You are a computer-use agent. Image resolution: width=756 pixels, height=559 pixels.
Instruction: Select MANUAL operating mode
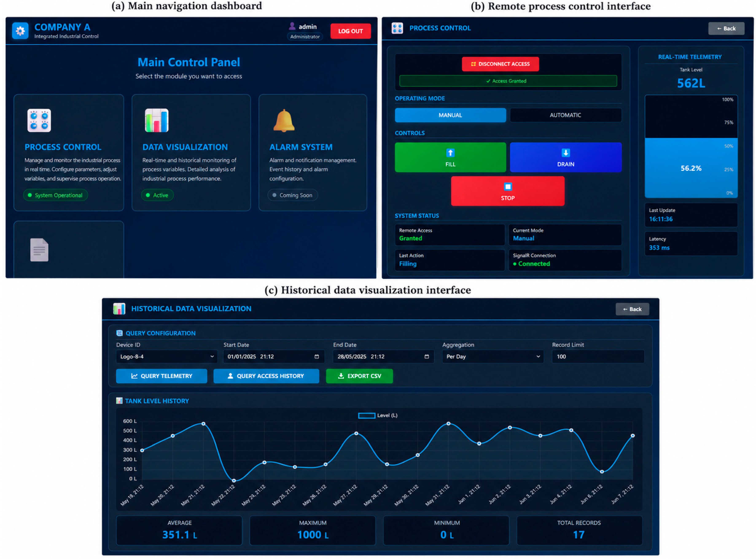point(450,115)
